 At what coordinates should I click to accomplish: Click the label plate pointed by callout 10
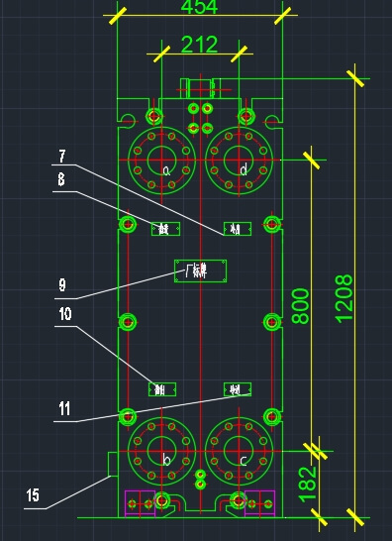162,389
